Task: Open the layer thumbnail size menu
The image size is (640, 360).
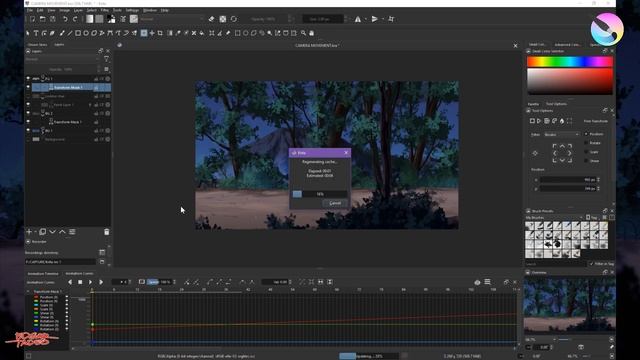Action: point(106,69)
